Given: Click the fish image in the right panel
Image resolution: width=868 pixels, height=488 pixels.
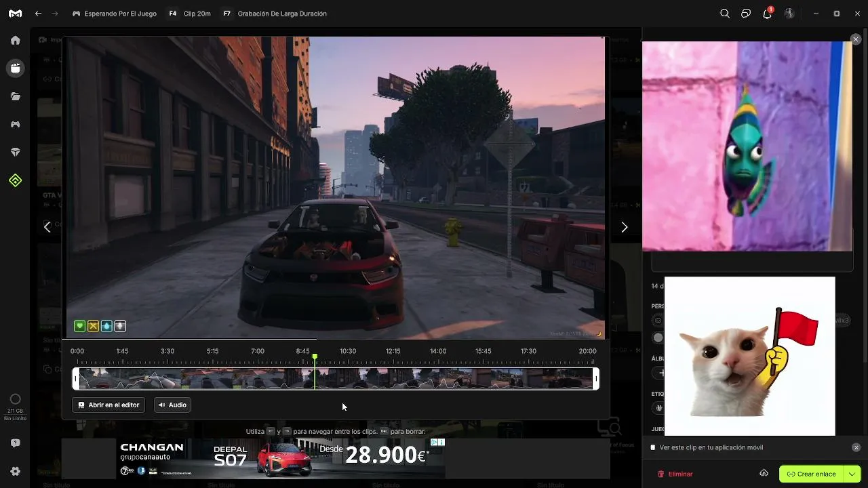Looking at the screenshot, I should click(x=747, y=146).
